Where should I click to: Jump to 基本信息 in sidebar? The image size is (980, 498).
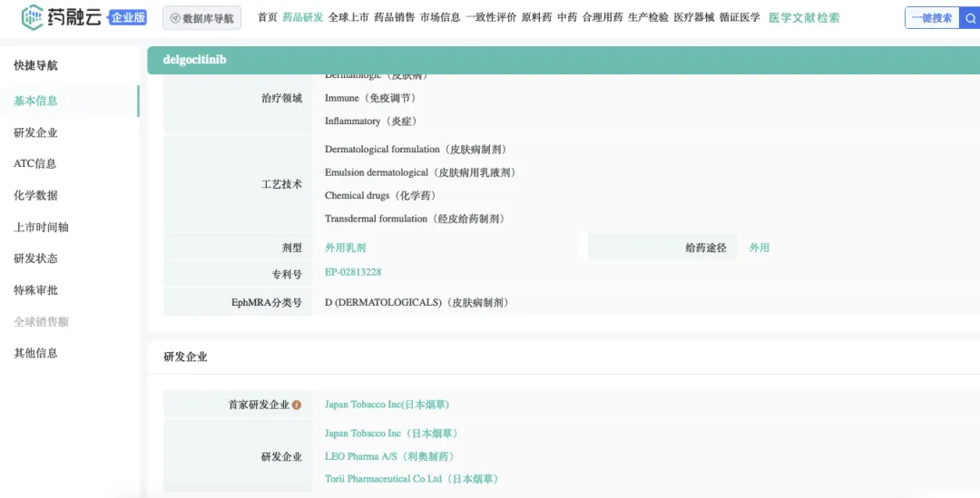[x=35, y=101]
